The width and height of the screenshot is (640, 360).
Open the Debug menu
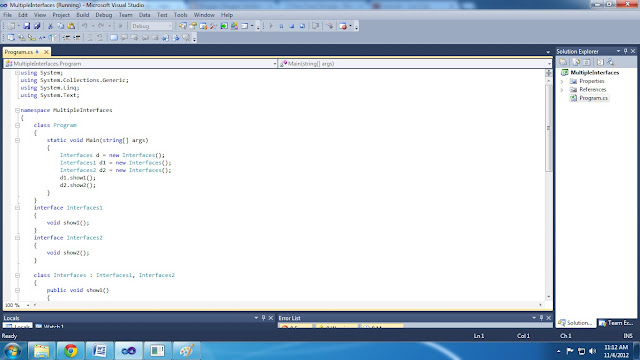104,15
